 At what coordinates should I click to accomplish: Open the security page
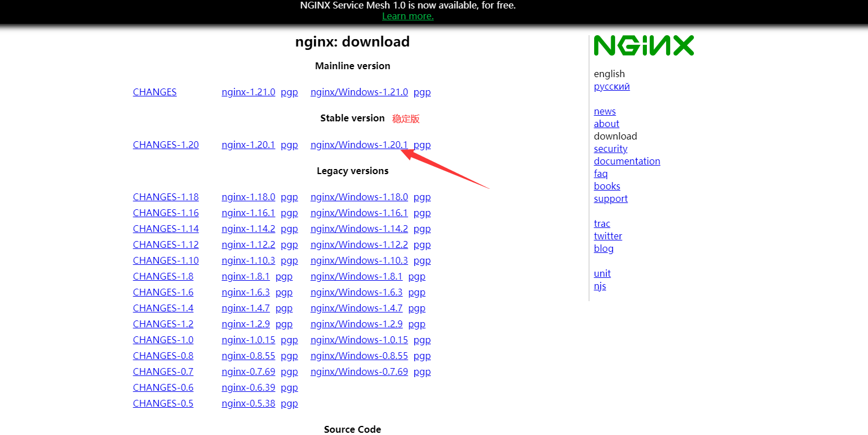click(611, 149)
